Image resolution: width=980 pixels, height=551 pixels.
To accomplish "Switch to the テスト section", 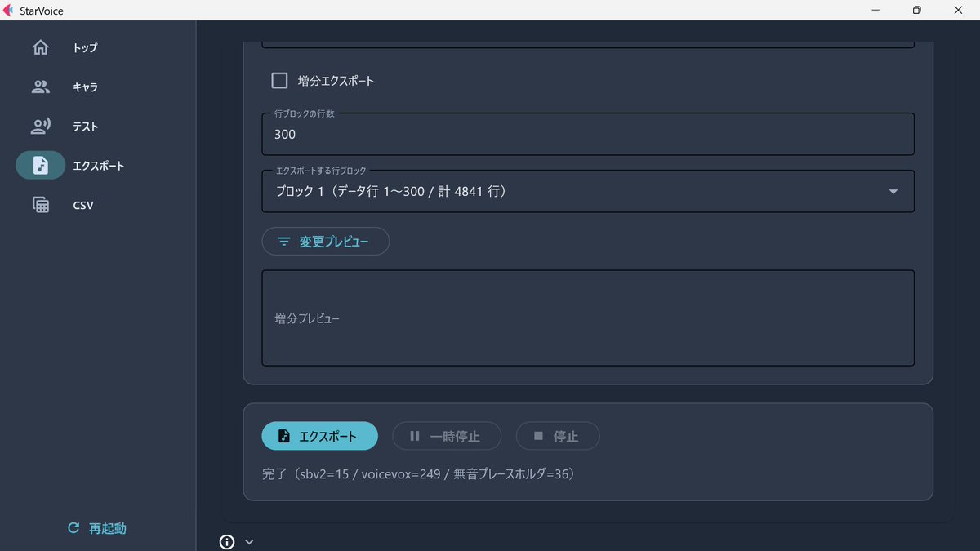I will (86, 126).
